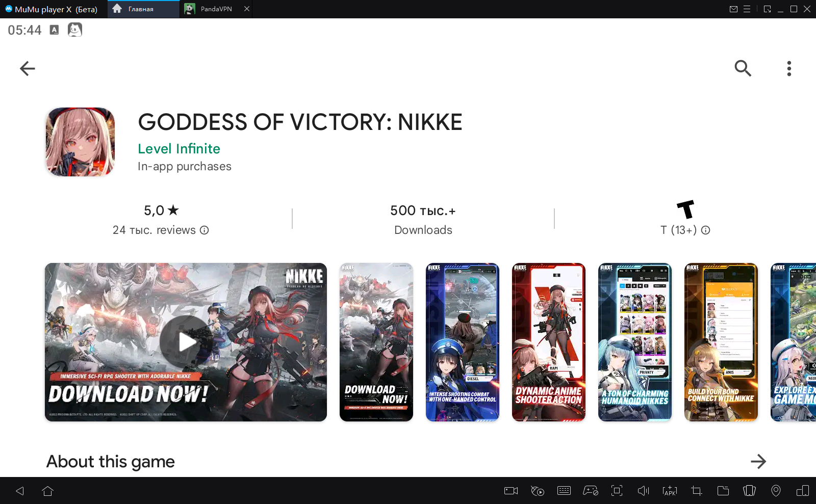Open MuMu hamburger menu in title bar
Screen dimensions: 816x504
coord(747,9)
